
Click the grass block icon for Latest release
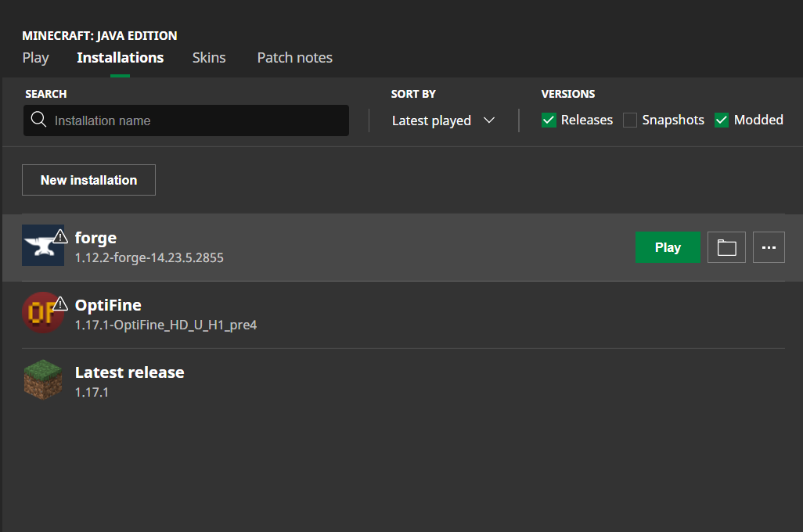click(x=43, y=380)
